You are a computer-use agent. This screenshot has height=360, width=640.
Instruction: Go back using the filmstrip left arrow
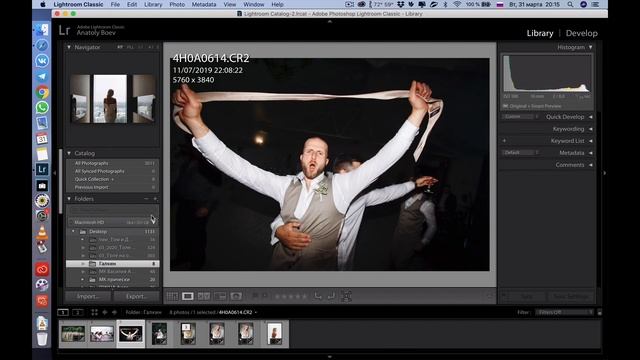click(x=104, y=312)
